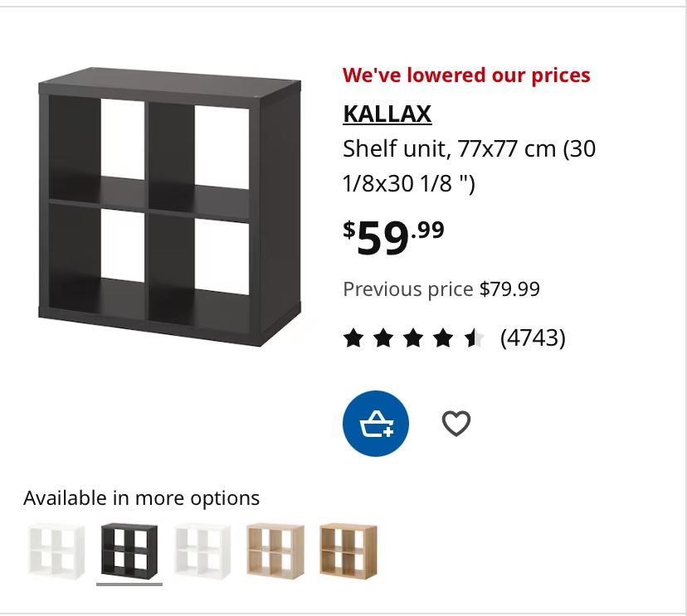Image resolution: width=687 pixels, height=616 pixels.
Task: Click the $59.99 current price
Action: tap(393, 238)
